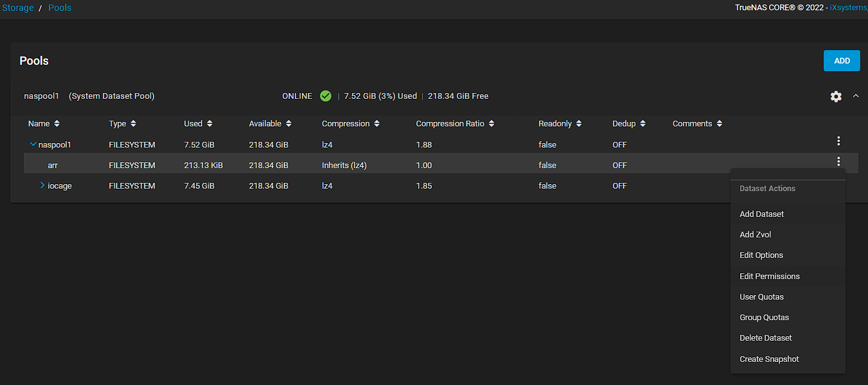Click the ONLINE status label
Image resolution: width=868 pixels, height=385 pixels.
point(297,96)
